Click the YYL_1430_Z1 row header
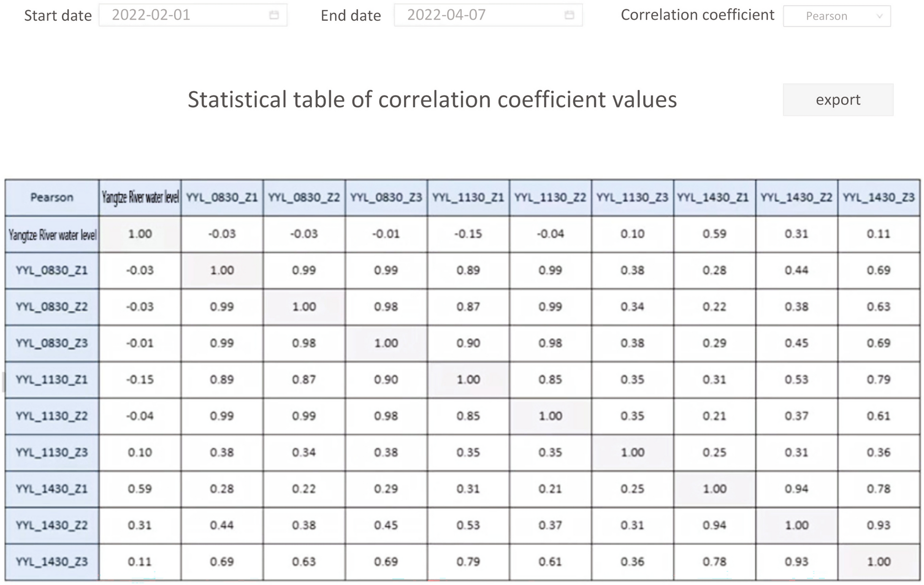 pos(52,489)
